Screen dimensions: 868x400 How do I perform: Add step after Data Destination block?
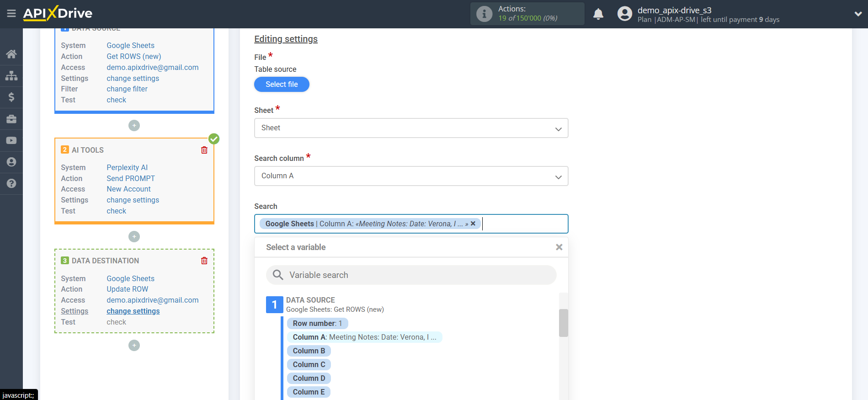[134, 345]
